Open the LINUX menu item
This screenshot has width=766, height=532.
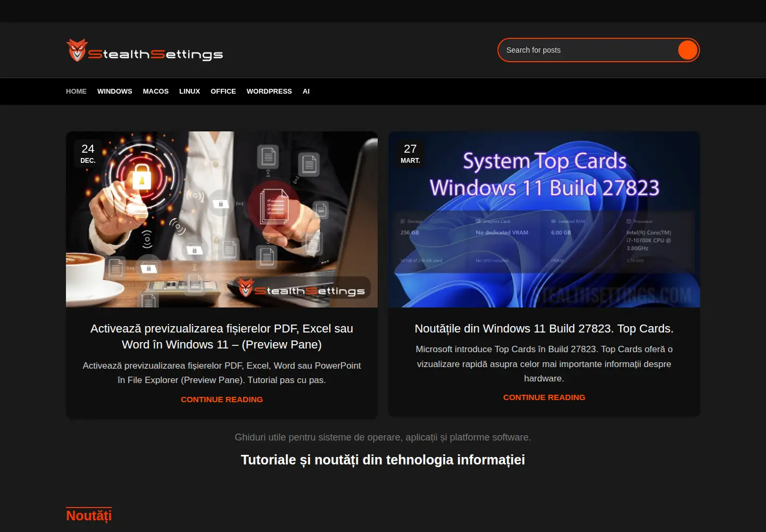point(189,92)
